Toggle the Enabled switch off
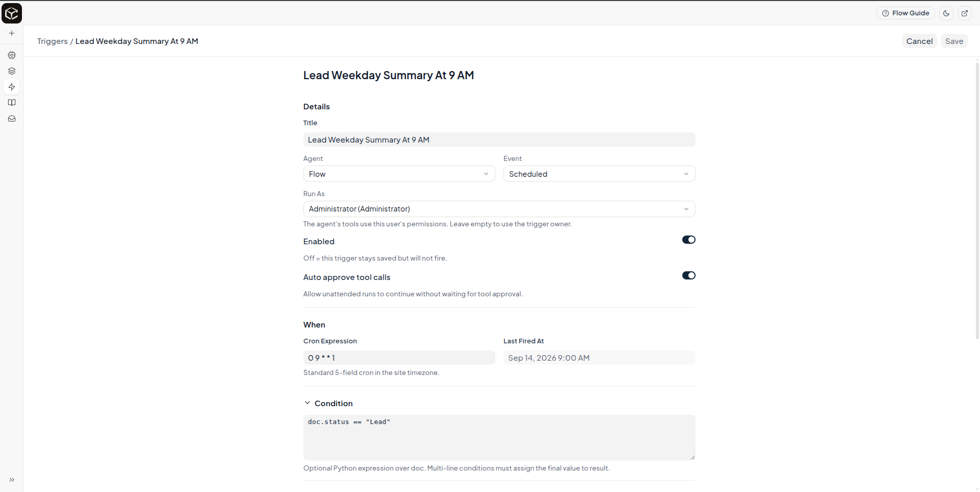This screenshot has height=492, width=980. 688,240
